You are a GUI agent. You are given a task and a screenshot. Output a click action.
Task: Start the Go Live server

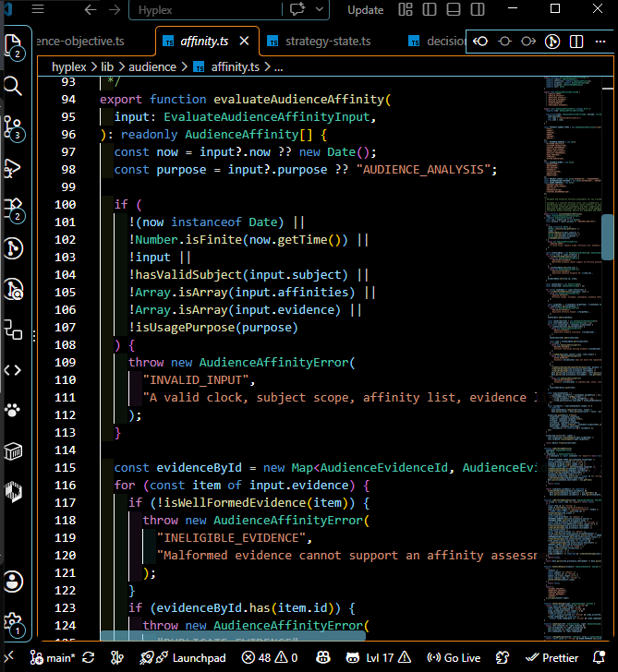click(x=454, y=657)
